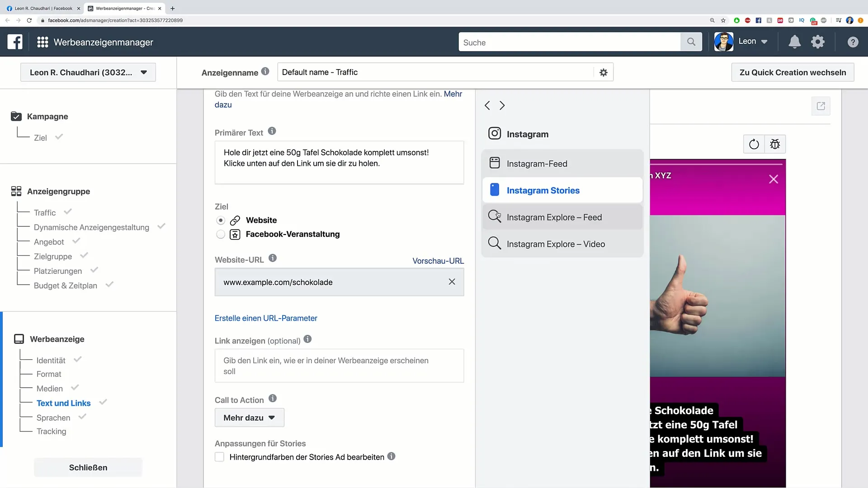
Task: Open Identität section
Action: [51, 360]
